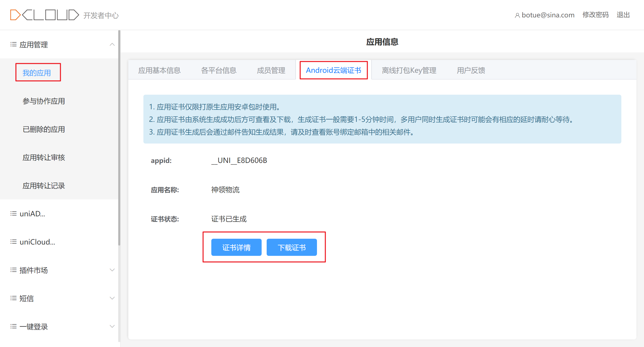
Task: Expand the 插件市场 menu chevron
Action: tap(112, 270)
